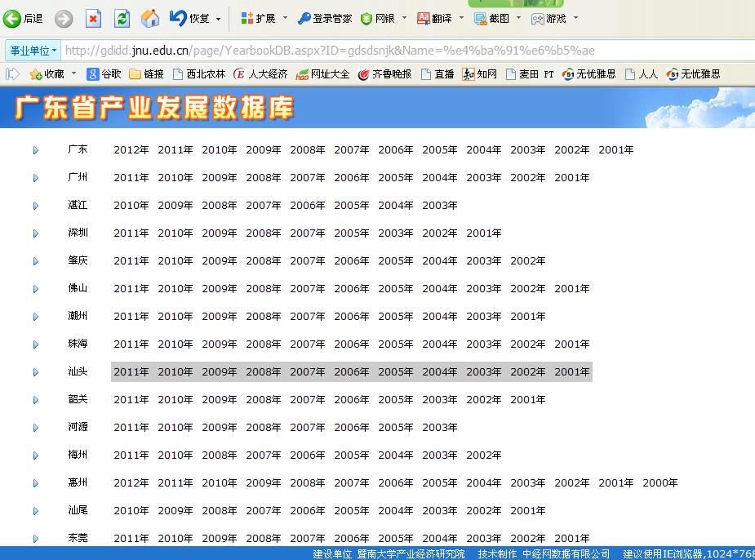Stop page loading with the red X icon

(x=93, y=19)
